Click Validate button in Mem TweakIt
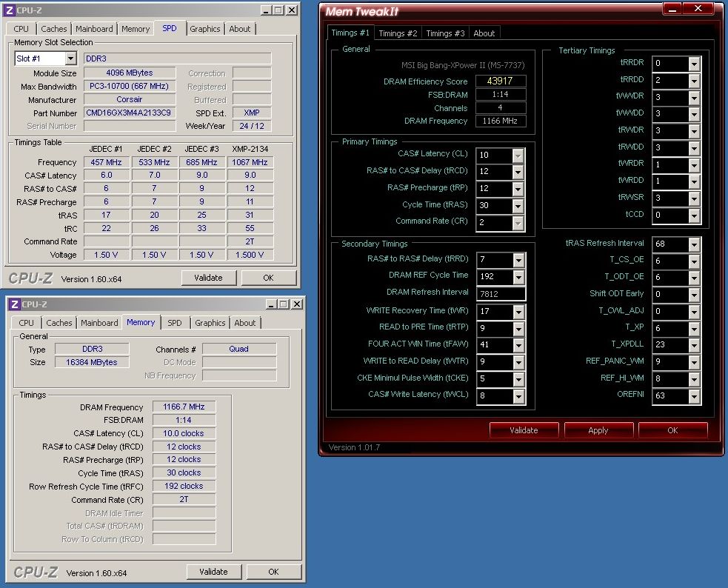This screenshot has height=588, width=728. pos(524,430)
